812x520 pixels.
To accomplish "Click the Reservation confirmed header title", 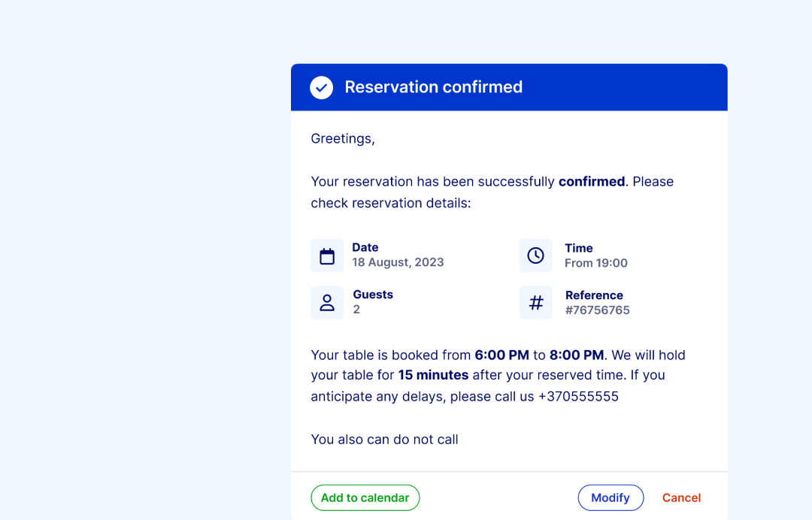I will click(x=434, y=87).
